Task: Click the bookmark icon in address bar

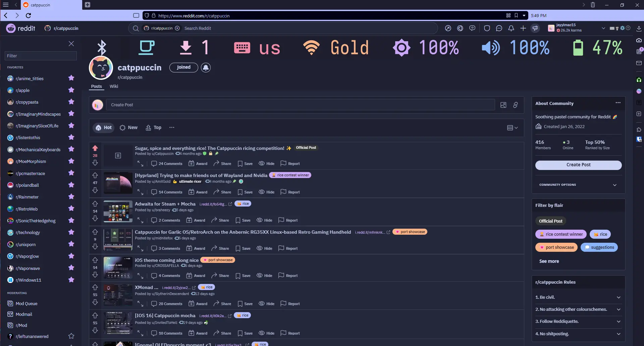Action: (x=516, y=15)
